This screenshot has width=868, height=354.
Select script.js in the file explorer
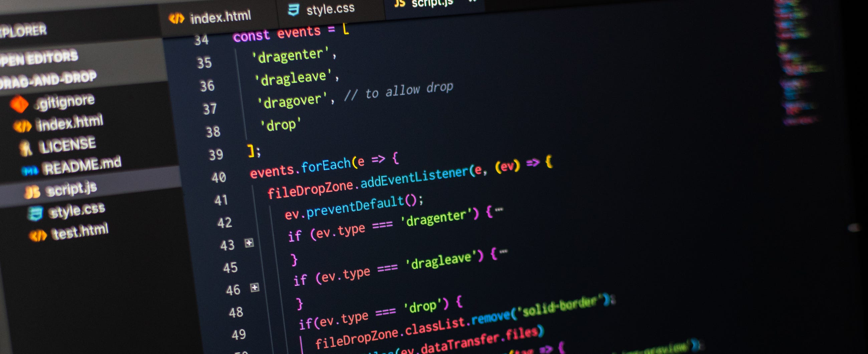(71, 190)
